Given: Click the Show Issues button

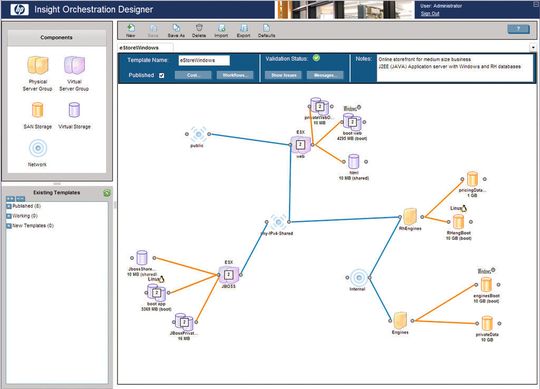Looking at the screenshot, I should [x=284, y=75].
